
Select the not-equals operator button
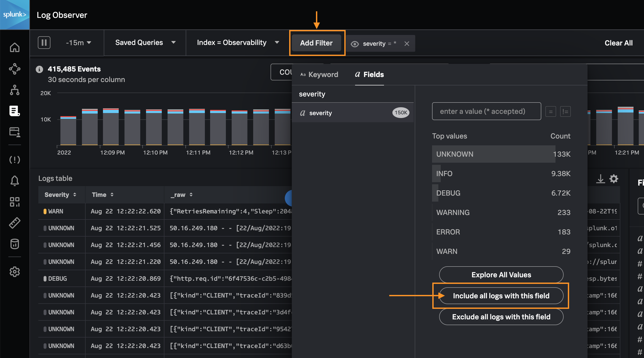point(565,112)
